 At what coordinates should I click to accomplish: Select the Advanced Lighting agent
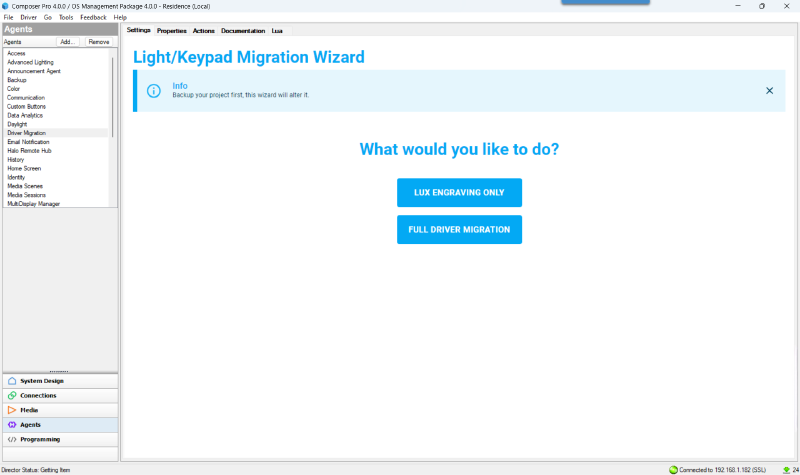coord(30,62)
